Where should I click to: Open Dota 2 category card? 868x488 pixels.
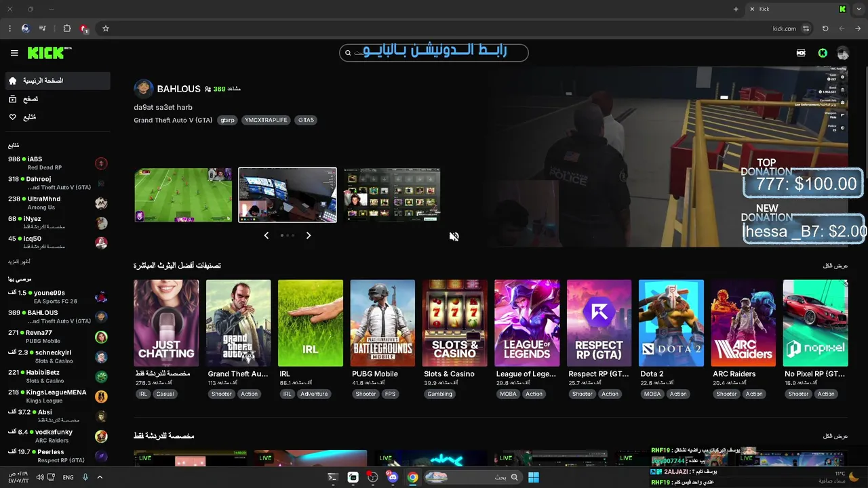[x=671, y=323]
